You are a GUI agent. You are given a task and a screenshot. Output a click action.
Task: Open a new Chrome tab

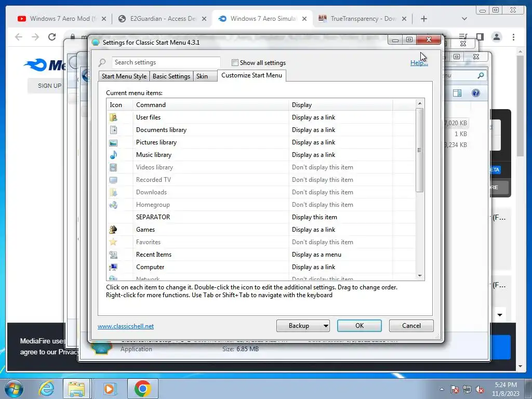[x=424, y=19]
